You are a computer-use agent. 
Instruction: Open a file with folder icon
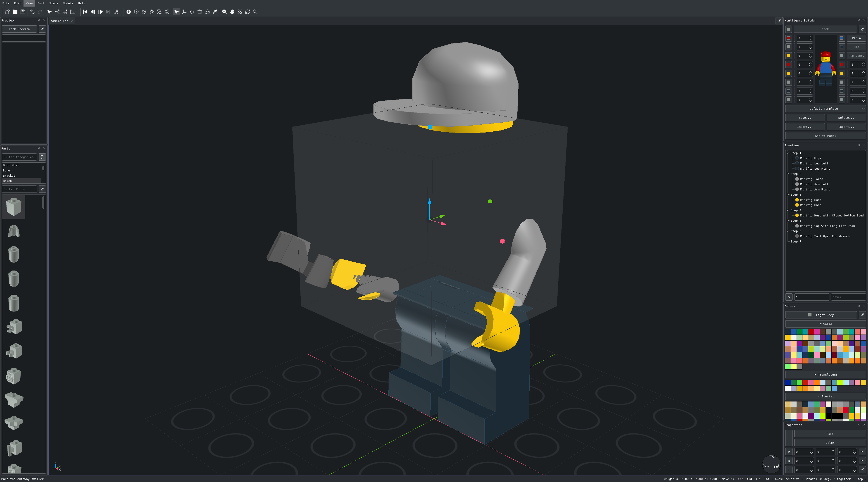15,12
